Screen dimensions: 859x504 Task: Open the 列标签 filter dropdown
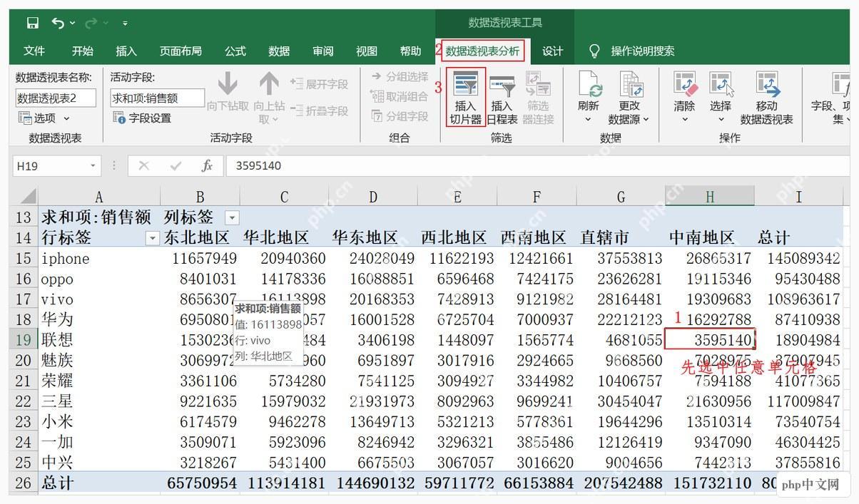click(x=232, y=217)
